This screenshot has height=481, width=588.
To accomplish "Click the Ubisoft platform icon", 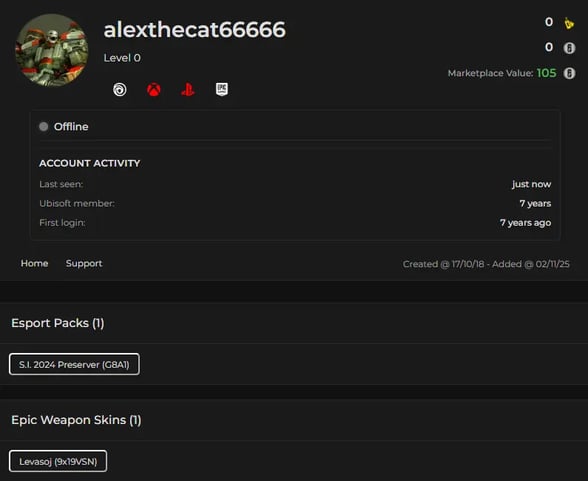I will [120, 90].
